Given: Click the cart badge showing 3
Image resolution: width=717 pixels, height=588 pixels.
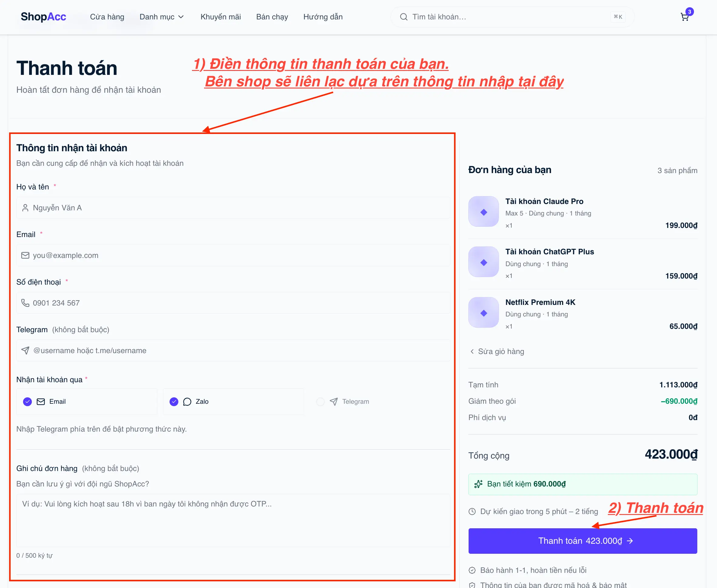Looking at the screenshot, I should tap(689, 12).
